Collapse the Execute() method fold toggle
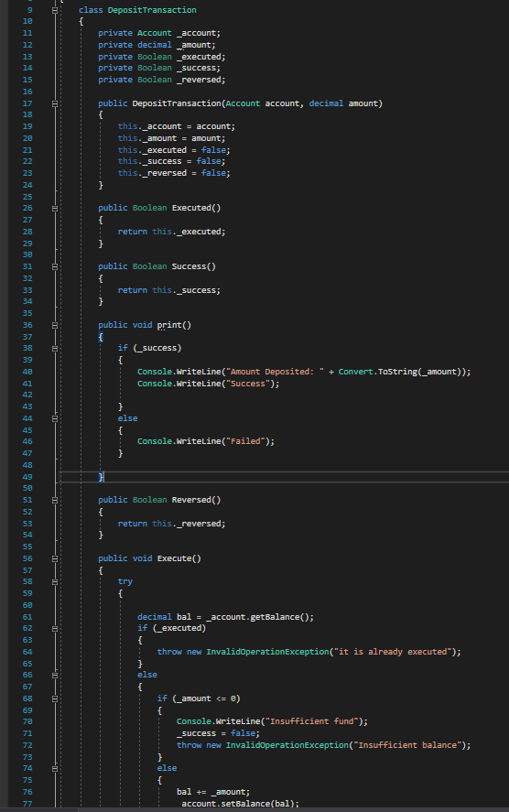This screenshot has width=509, height=812. pyautogui.click(x=55, y=558)
